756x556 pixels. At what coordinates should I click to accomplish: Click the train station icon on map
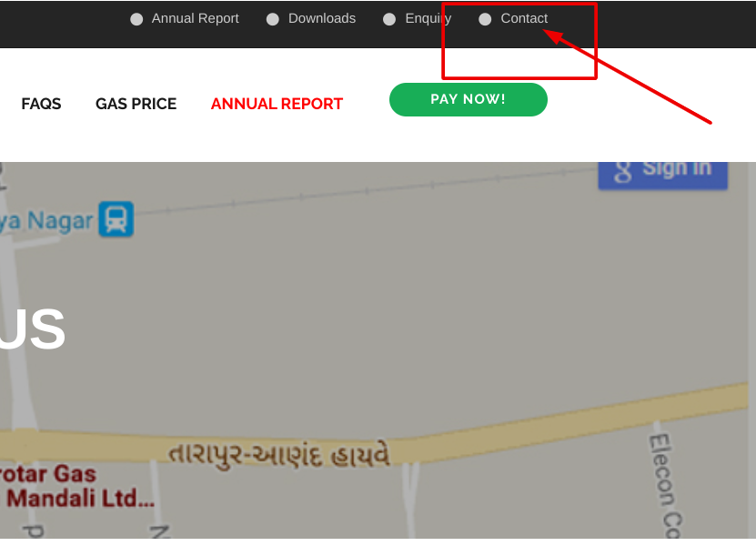tap(116, 219)
